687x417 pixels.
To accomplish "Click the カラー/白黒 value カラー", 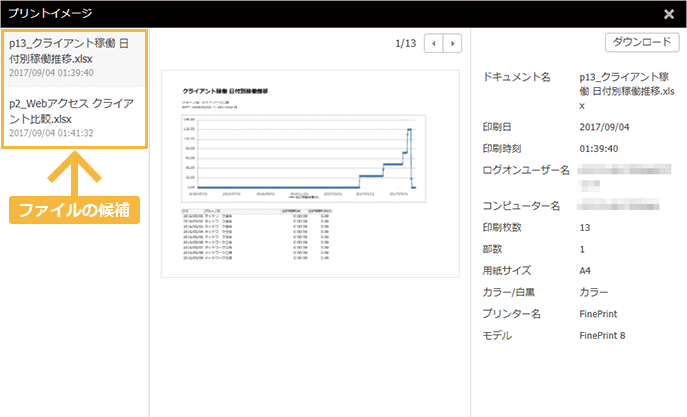I will click(593, 292).
